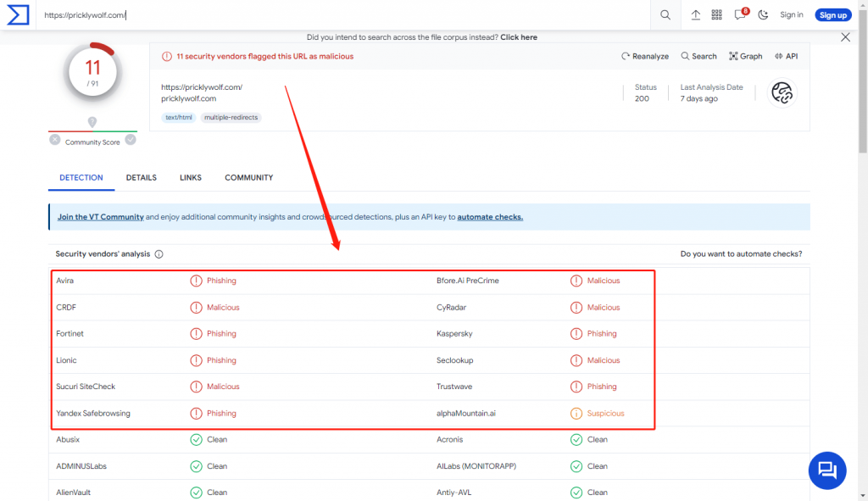Click the Fortinet Phishing warning icon
Screen dimensions: 868x501
[x=196, y=334]
